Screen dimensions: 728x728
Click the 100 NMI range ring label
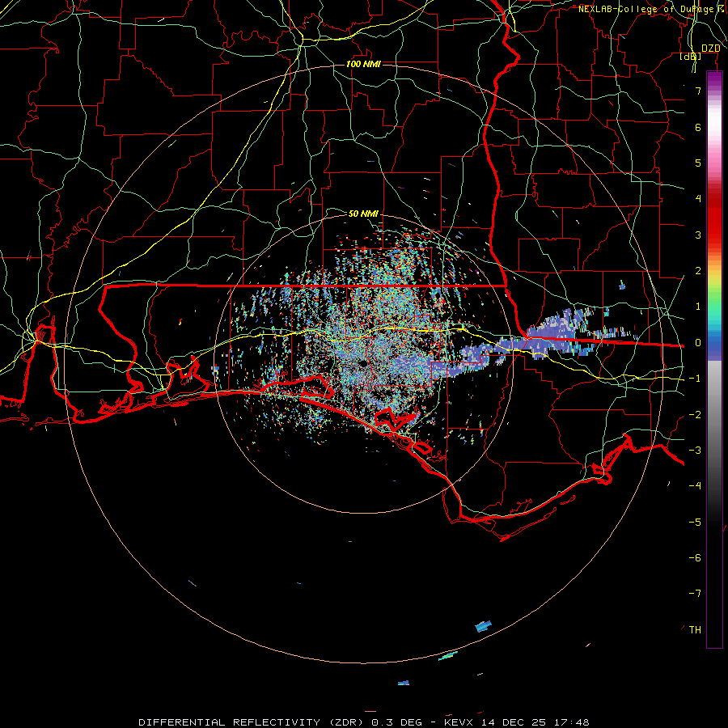tap(363, 64)
